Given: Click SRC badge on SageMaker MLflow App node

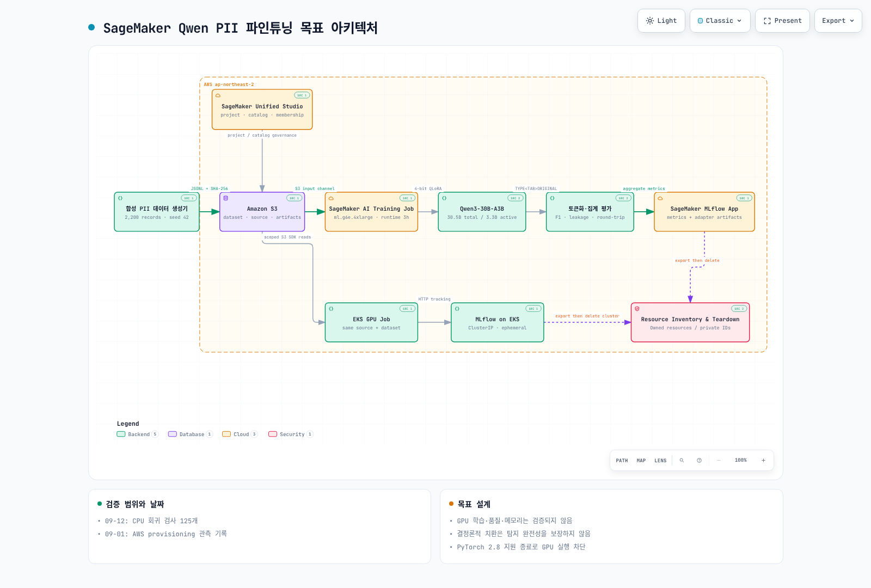Looking at the screenshot, I should coord(744,198).
